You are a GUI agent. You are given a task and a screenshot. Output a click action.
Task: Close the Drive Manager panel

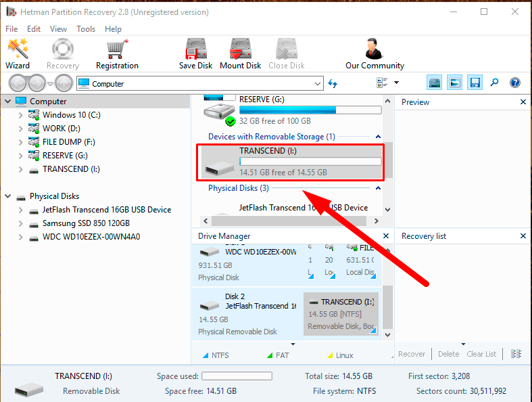point(386,236)
